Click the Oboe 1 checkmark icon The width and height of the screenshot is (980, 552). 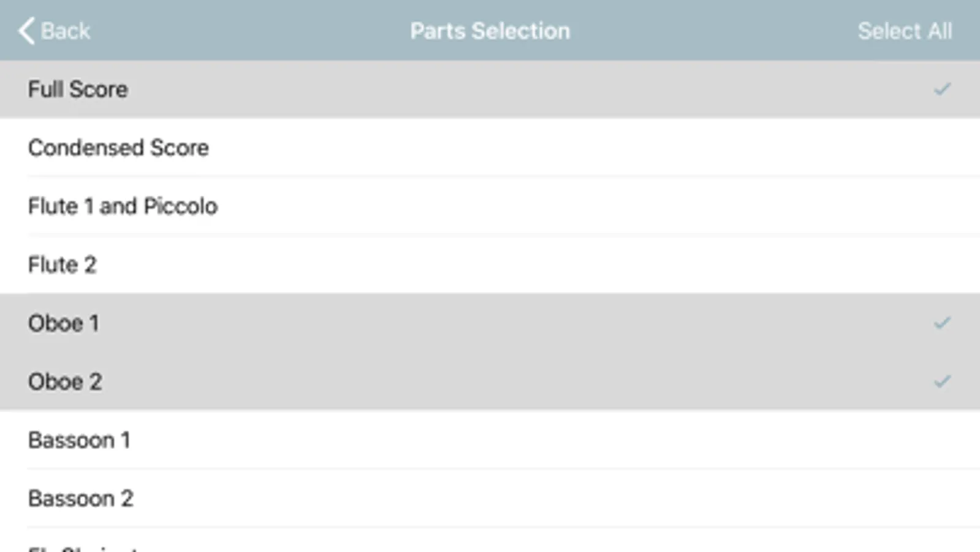pyautogui.click(x=941, y=323)
